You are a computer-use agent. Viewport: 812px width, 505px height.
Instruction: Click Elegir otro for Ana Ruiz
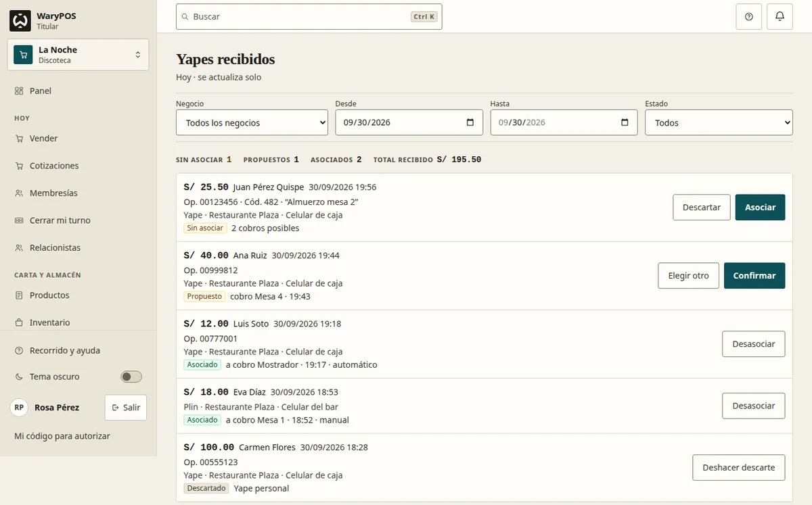click(x=689, y=276)
